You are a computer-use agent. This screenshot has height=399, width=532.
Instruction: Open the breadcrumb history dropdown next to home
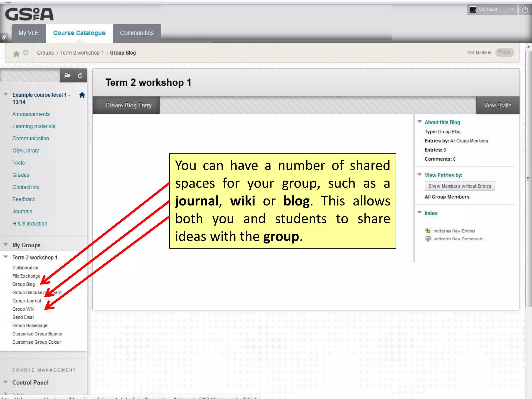26,53
